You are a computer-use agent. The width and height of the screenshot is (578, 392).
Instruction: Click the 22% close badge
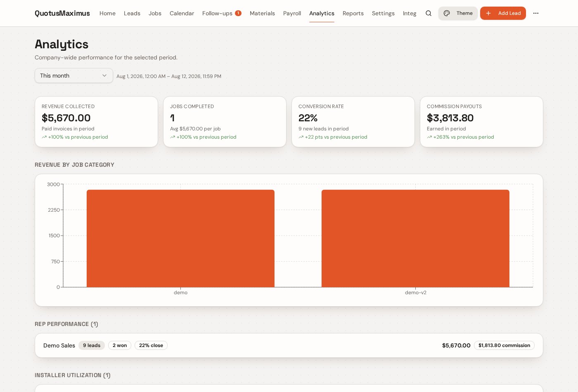pyautogui.click(x=151, y=345)
